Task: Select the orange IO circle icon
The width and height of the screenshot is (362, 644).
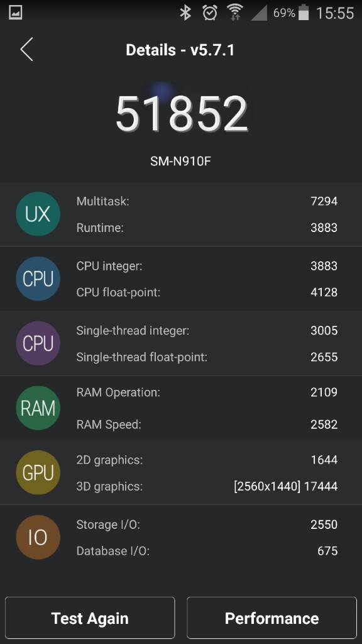Action: click(38, 537)
